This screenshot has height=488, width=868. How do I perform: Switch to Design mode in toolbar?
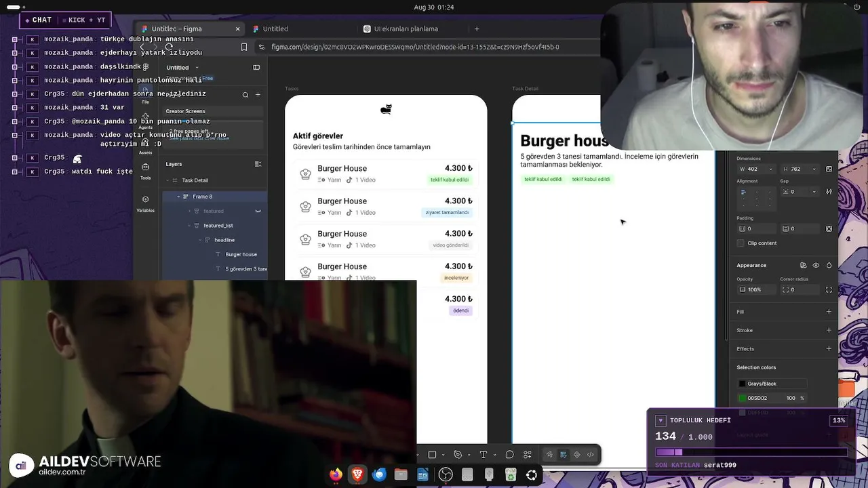(563, 455)
